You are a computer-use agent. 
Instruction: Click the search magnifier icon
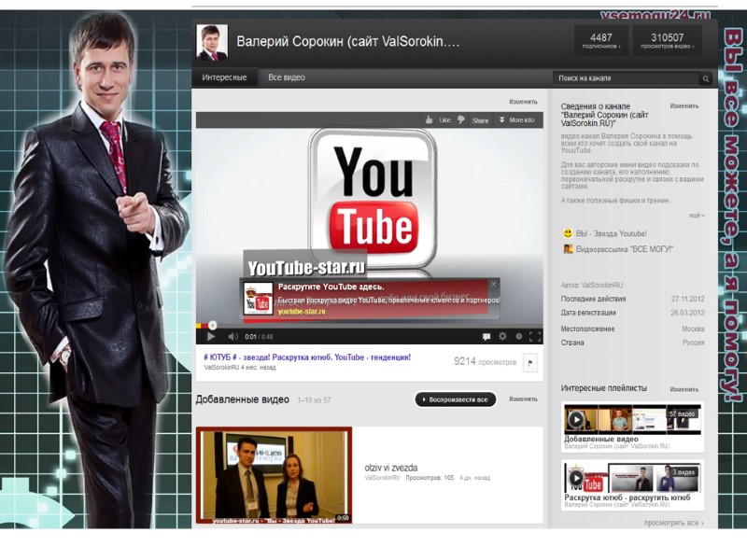point(706,78)
